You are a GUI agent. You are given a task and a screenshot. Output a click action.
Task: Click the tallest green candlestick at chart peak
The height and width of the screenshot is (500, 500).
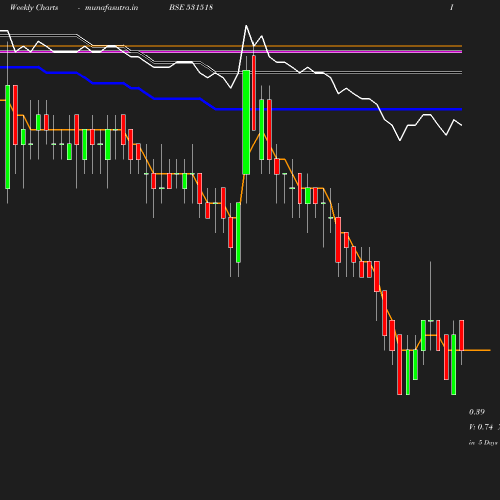coord(246,122)
